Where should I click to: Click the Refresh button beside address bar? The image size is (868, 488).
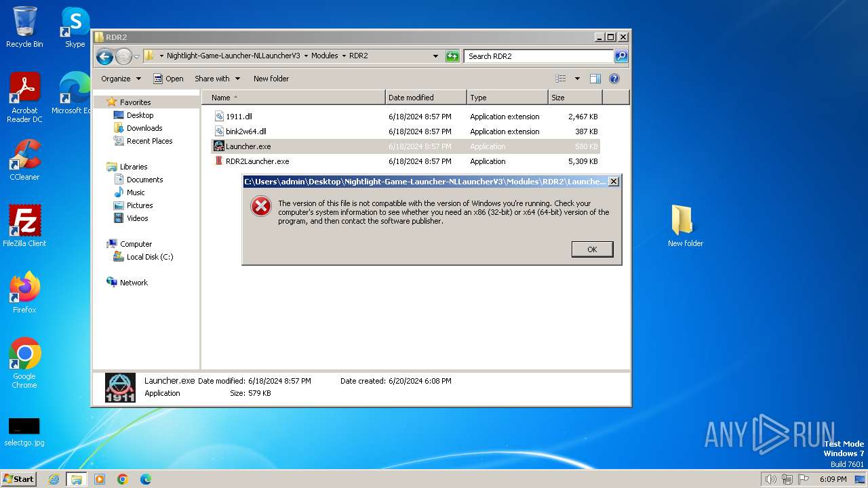[x=452, y=56]
